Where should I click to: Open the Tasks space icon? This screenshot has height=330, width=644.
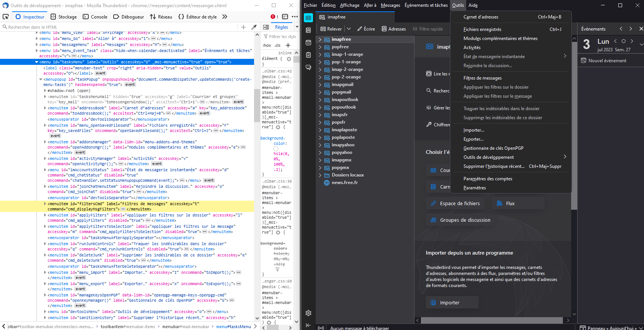[308, 55]
